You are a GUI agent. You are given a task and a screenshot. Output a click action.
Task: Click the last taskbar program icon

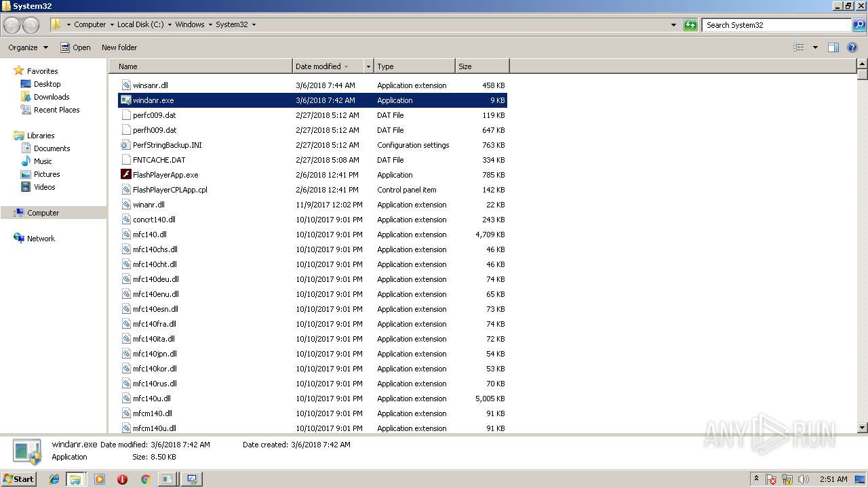click(192, 479)
